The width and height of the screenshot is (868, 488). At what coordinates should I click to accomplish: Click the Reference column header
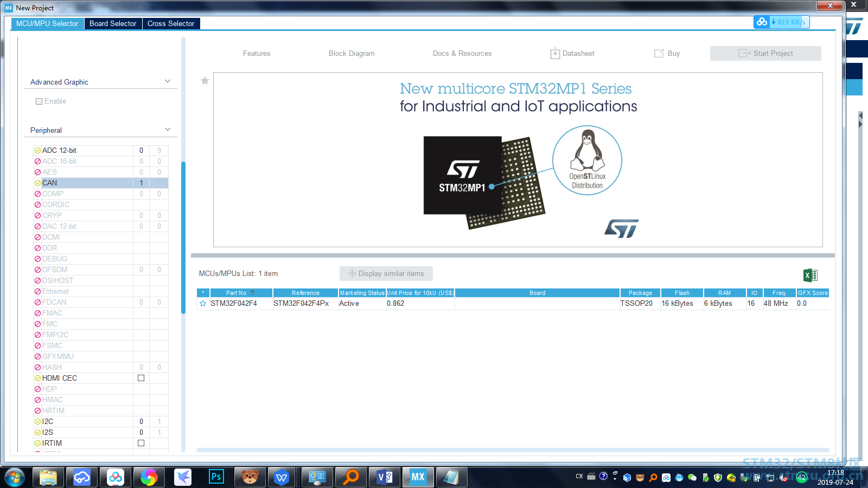point(305,293)
